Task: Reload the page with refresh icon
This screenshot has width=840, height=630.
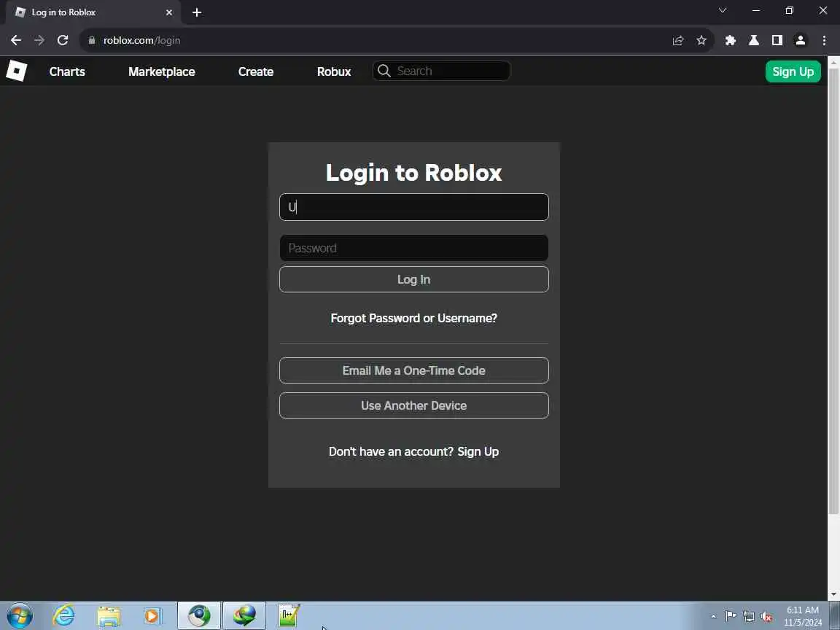Action: tap(63, 40)
